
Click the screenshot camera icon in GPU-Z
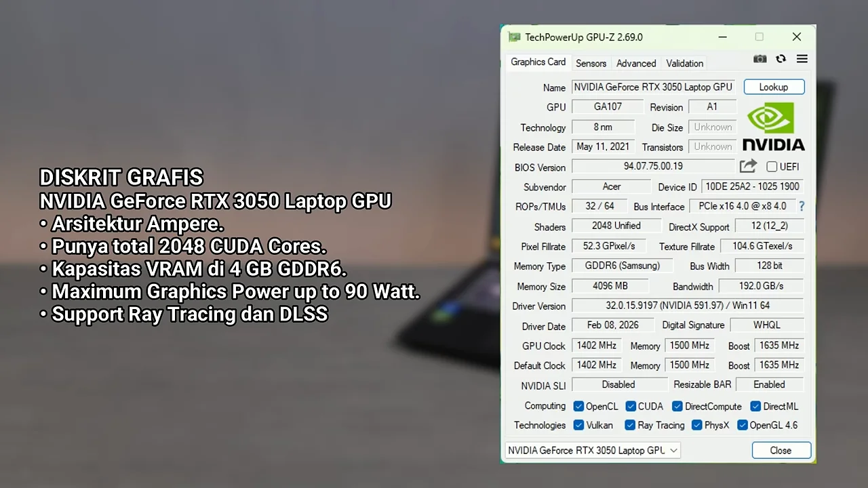760,59
